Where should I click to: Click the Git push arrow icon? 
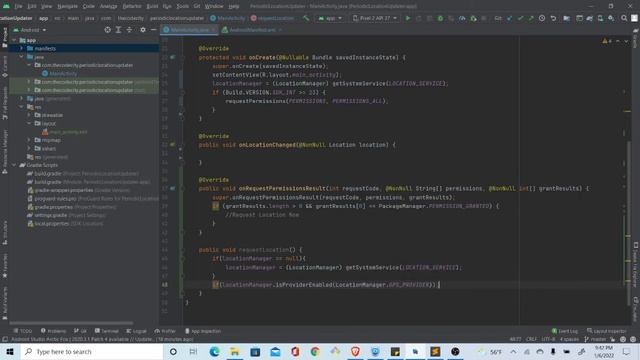(531, 18)
